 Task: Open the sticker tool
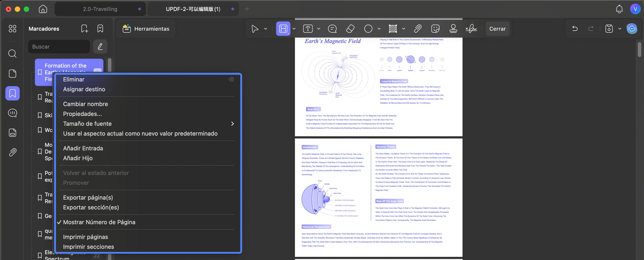pyautogui.click(x=435, y=29)
